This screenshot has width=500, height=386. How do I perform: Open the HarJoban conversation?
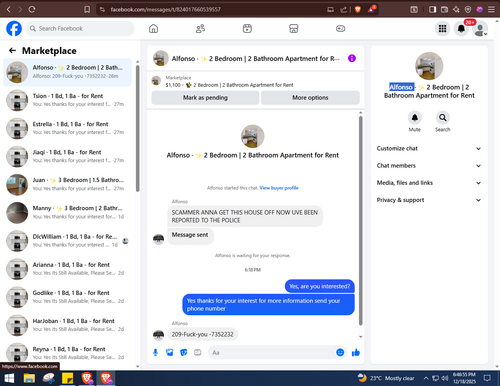(x=67, y=325)
